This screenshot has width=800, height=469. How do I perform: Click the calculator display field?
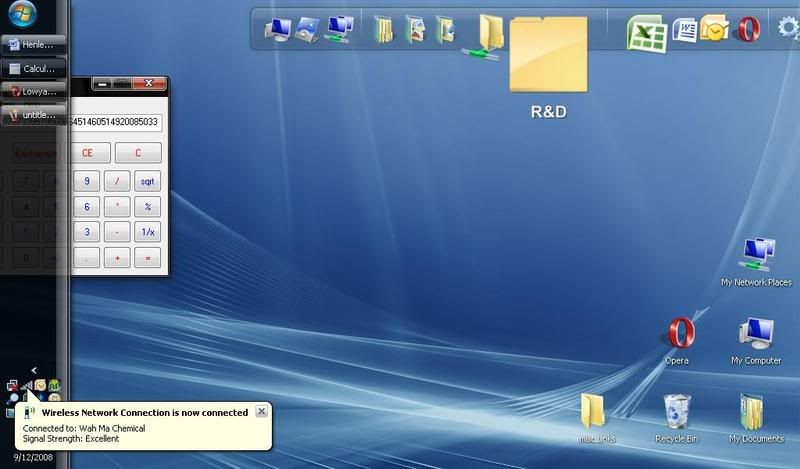(x=115, y=122)
